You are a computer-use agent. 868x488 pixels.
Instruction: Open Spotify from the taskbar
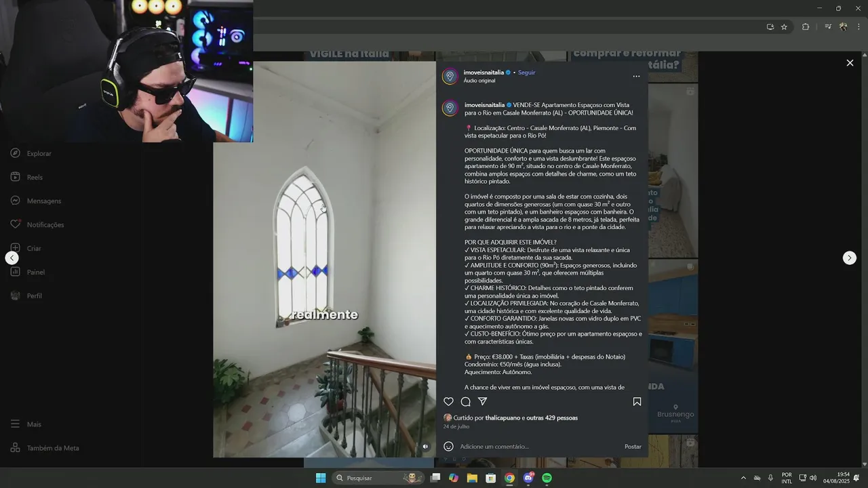[x=547, y=478]
